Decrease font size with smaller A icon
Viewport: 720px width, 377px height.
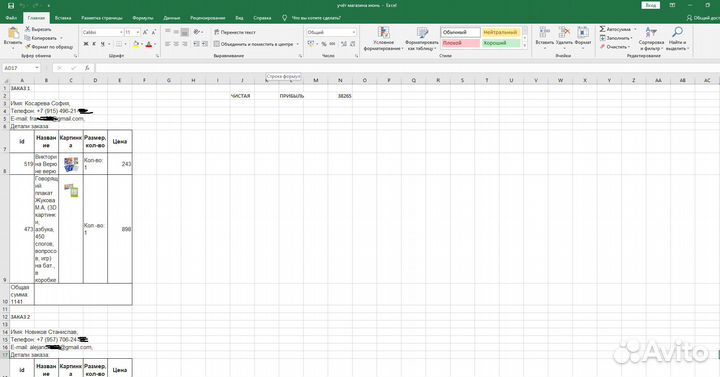point(154,32)
